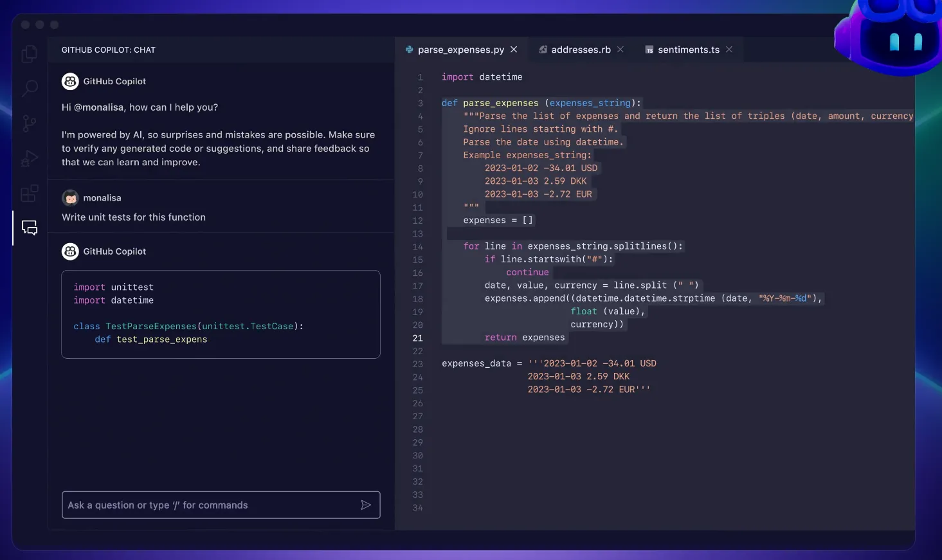
Task: Click line number 14 in the gutter
Action: tap(418, 247)
